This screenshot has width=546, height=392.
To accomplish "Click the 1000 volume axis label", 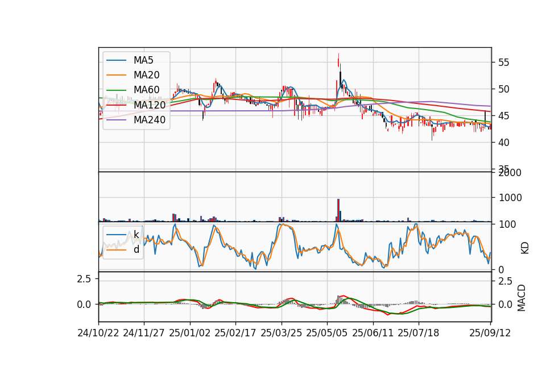I will coord(510,198).
